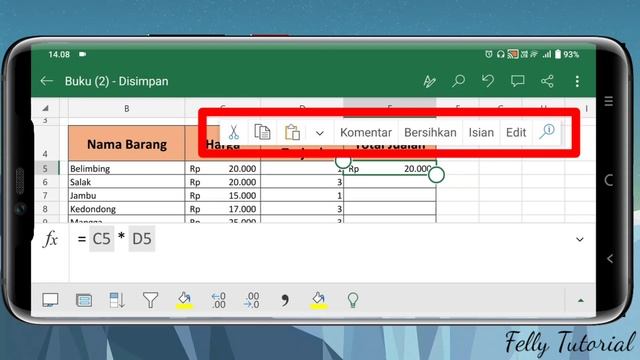Tap the bottom-right selection handle circle
Screen dimensions: 640x360
pos(436,175)
